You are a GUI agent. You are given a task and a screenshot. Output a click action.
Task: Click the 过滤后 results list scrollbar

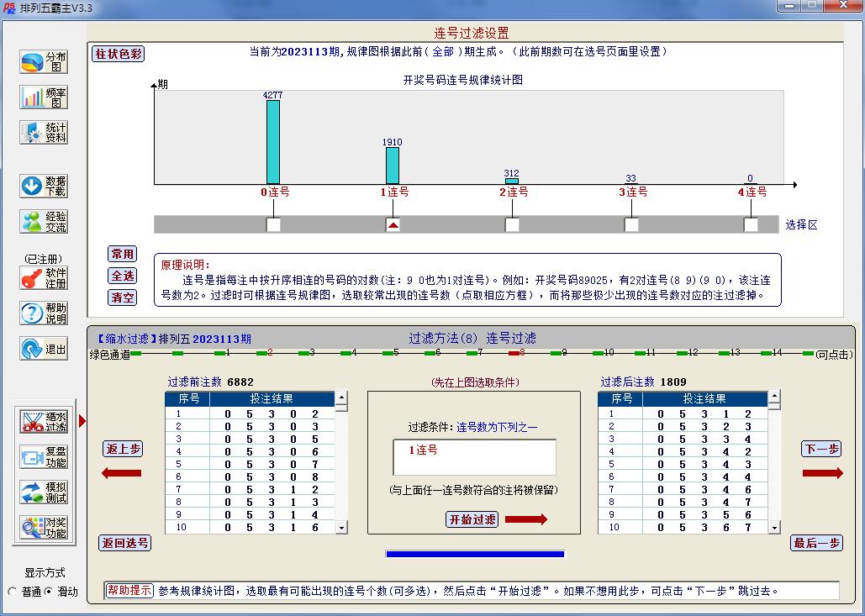(775, 462)
